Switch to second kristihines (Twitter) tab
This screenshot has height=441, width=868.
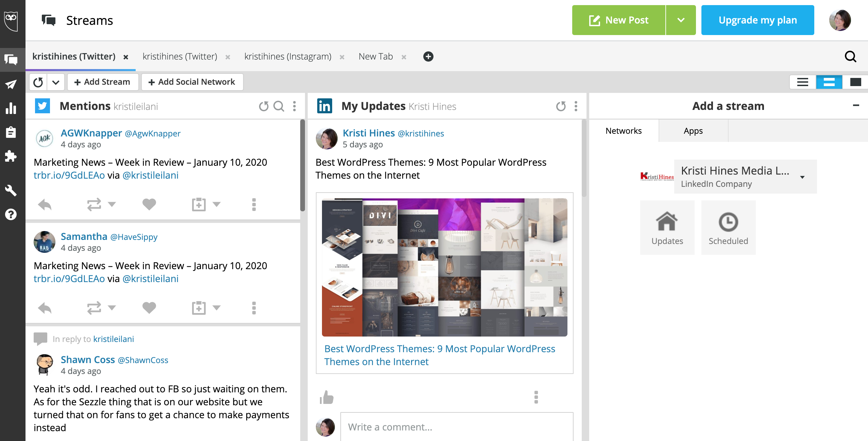tap(180, 56)
